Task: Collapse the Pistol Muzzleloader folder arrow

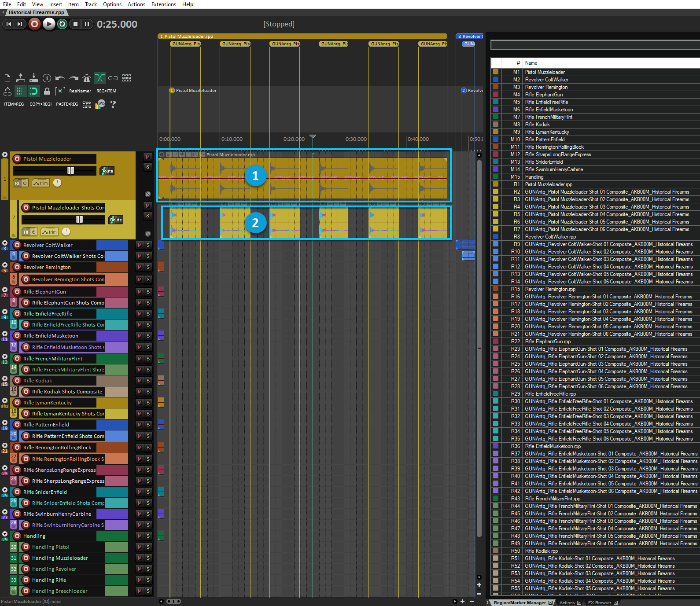Action: [5, 155]
